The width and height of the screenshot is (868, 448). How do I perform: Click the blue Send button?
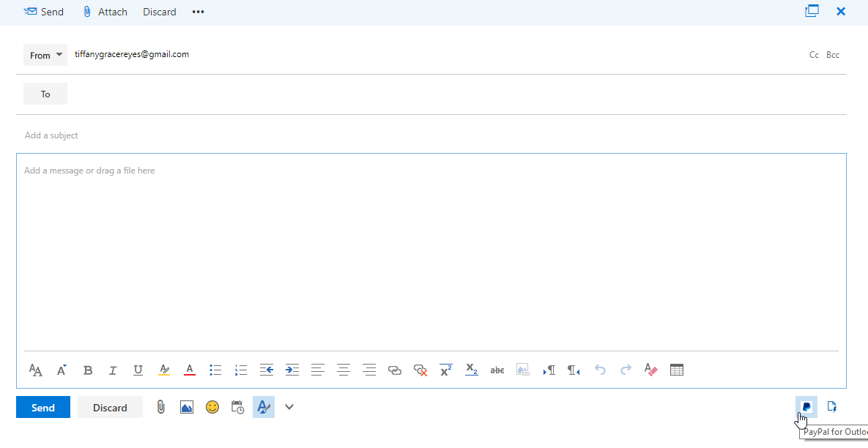(x=43, y=408)
